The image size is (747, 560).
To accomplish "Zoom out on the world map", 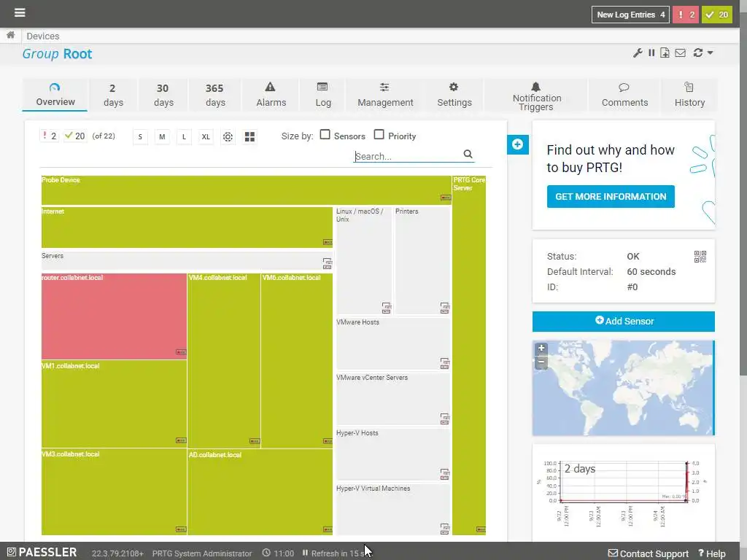I will coord(541,362).
